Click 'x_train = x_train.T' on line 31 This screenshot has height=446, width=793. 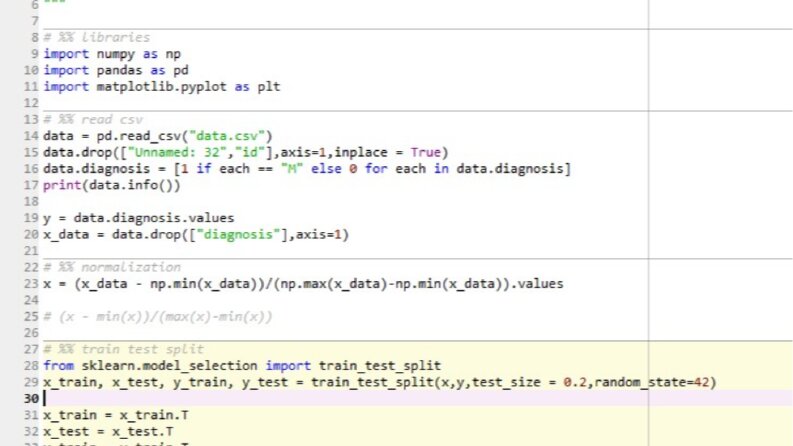(x=116, y=415)
